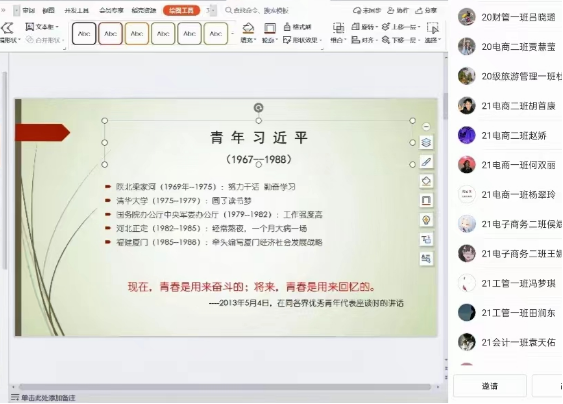The height and width of the screenshot is (404, 563).
Task: Open the Developer Tools tab
Action: pyautogui.click(x=76, y=10)
